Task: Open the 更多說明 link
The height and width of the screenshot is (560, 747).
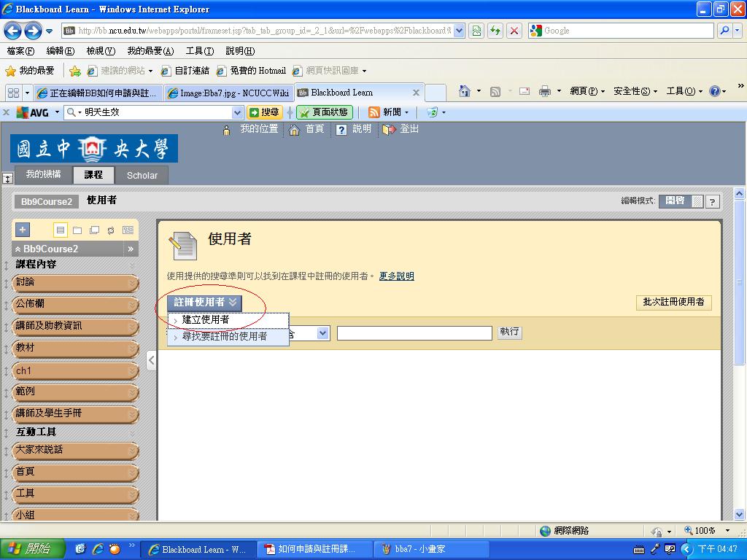Action: tap(396, 276)
